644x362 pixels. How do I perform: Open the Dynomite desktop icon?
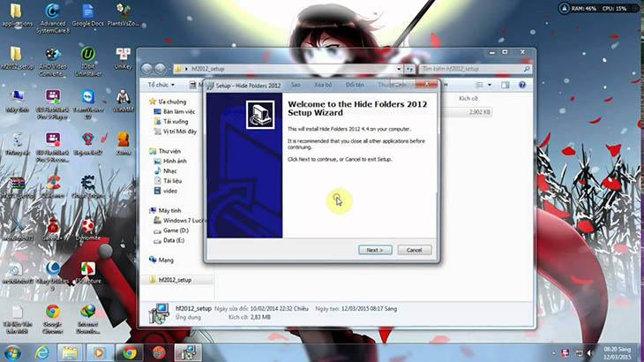pos(88,230)
